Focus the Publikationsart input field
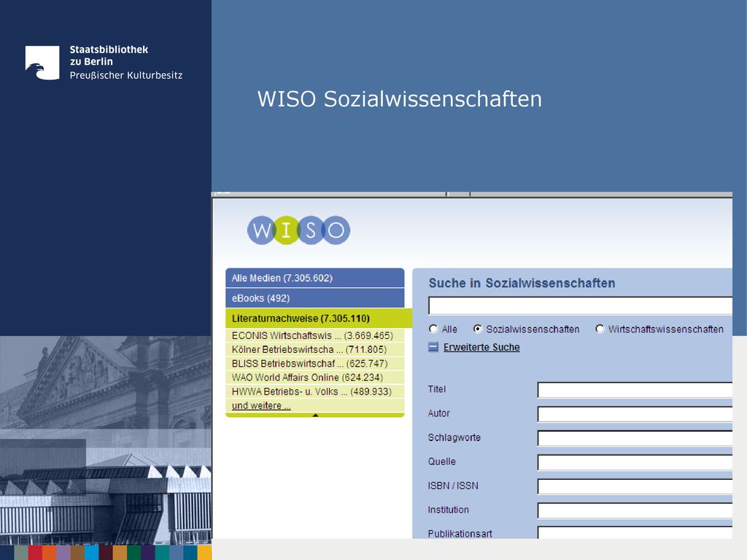The width and height of the screenshot is (747, 560). [x=635, y=533]
